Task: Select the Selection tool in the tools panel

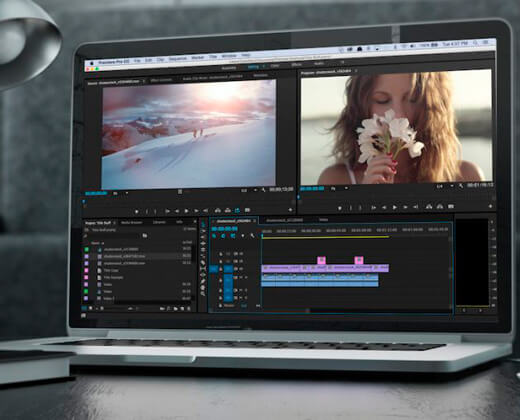Action: (x=203, y=224)
